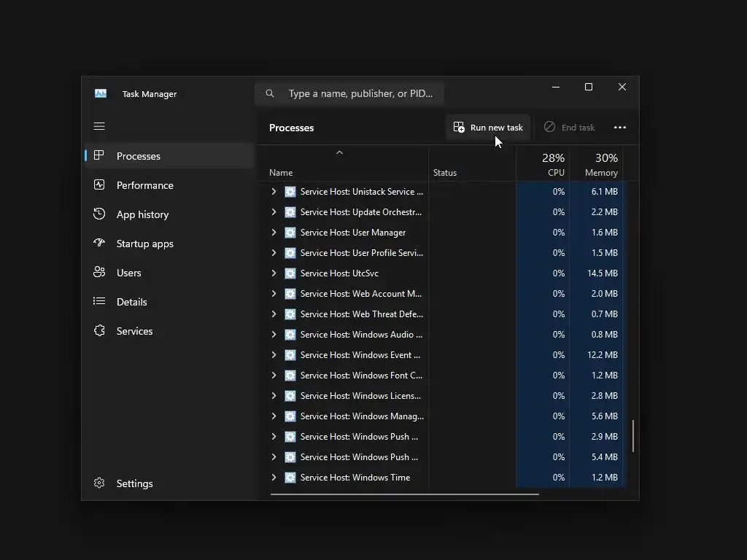Screen dimensions: 747x560
Task: Click gear icon of Service Host: Update Orchestr...
Action: 290,212
